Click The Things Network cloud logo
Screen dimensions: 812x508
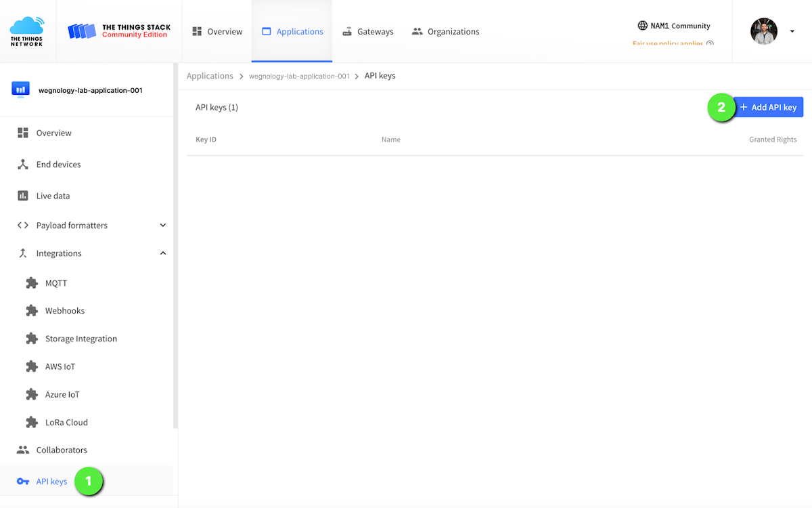coord(27,31)
